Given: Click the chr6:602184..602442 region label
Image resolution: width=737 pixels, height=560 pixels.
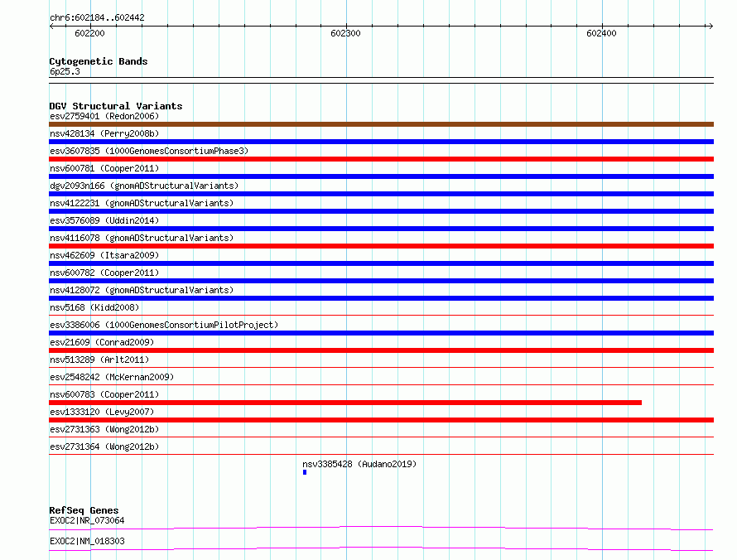Looking at the screenshot, I should tap(97, 17).
